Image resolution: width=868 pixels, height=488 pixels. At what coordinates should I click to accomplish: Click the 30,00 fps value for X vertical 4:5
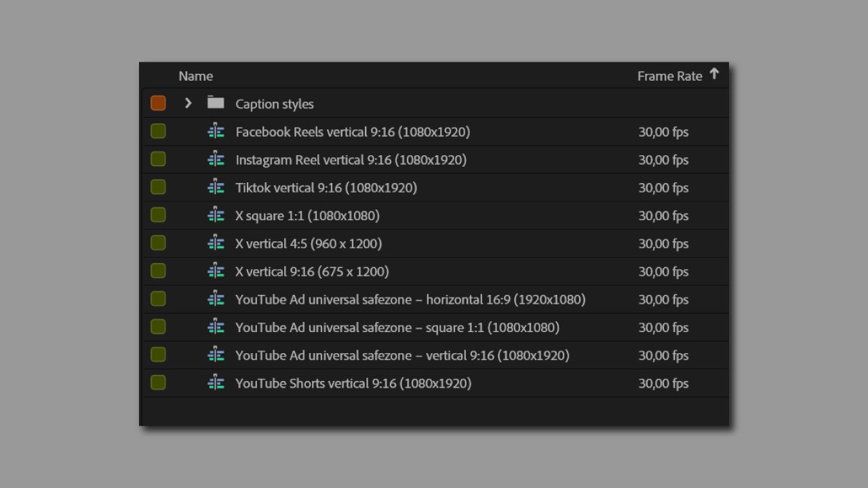(x=663, y=243)
